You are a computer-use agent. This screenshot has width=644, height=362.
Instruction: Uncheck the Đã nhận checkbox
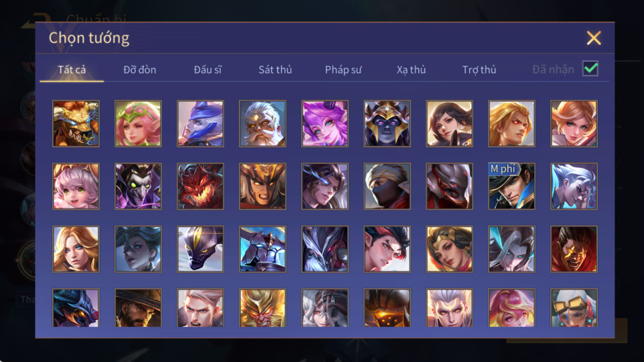(590, 69)
